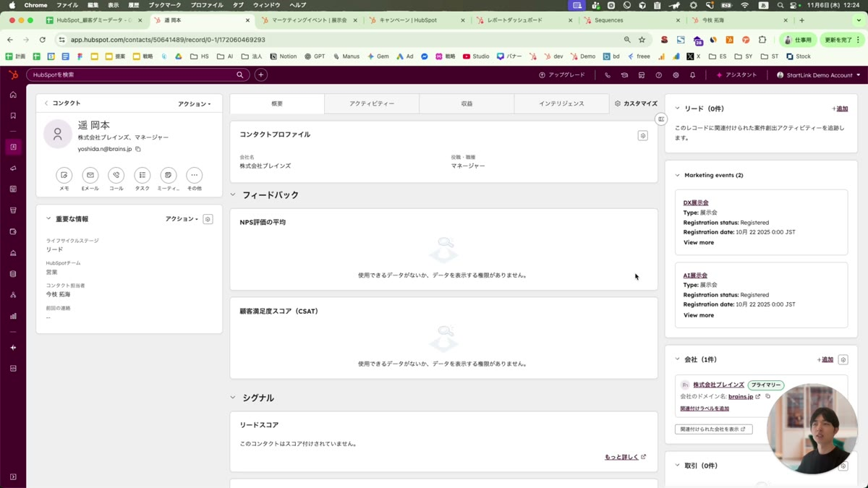868x488 pixels.
Task: Collapse the Marketing events panel
Action: coord(678,175)
